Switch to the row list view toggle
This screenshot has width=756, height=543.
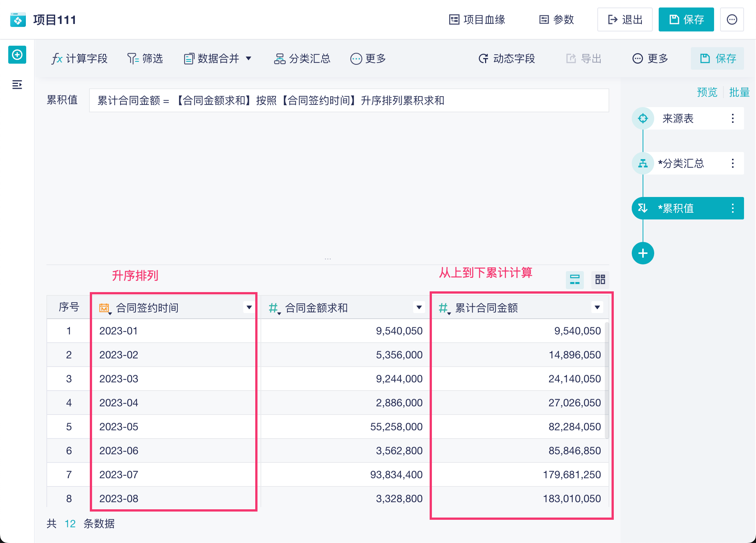coord(574,279)
